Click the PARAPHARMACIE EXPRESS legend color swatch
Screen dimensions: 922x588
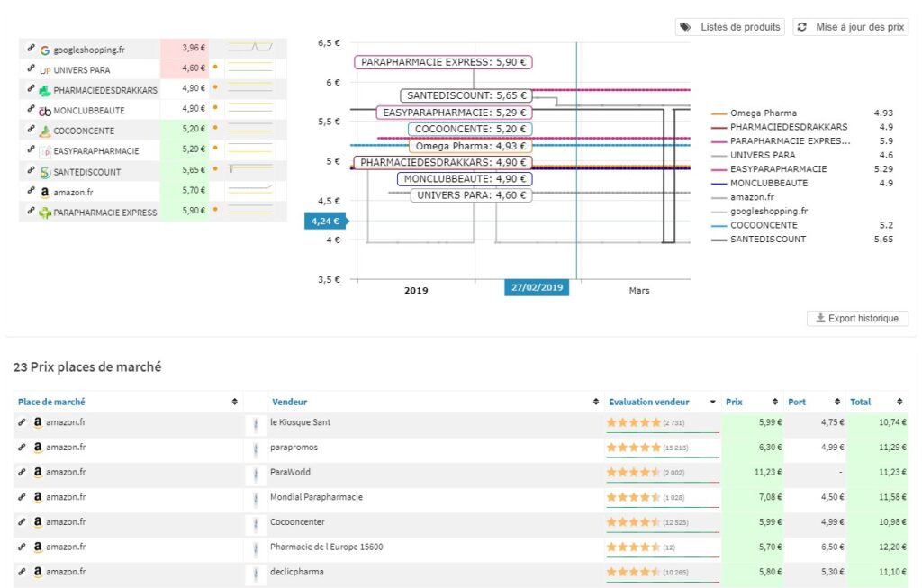point(719,141)
